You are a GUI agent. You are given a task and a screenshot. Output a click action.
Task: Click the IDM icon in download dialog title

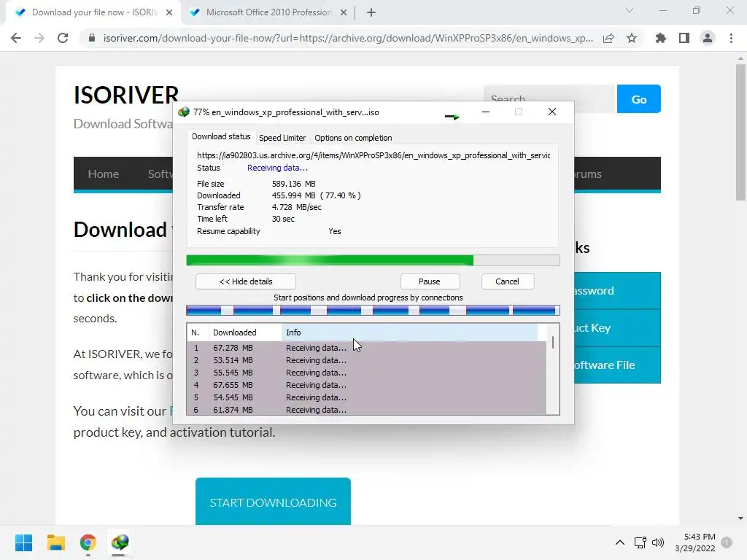point(183,112)
